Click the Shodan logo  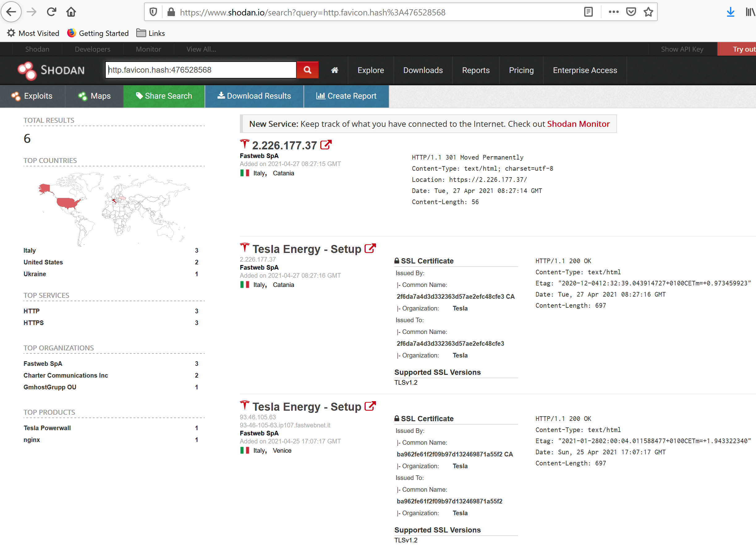click(51, 71)
